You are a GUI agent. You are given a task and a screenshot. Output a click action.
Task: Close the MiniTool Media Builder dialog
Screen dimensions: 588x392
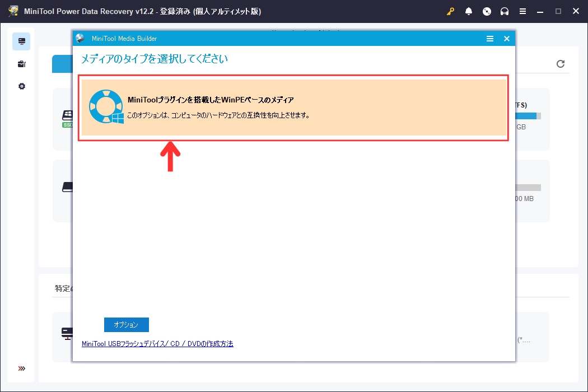[507, 39]
